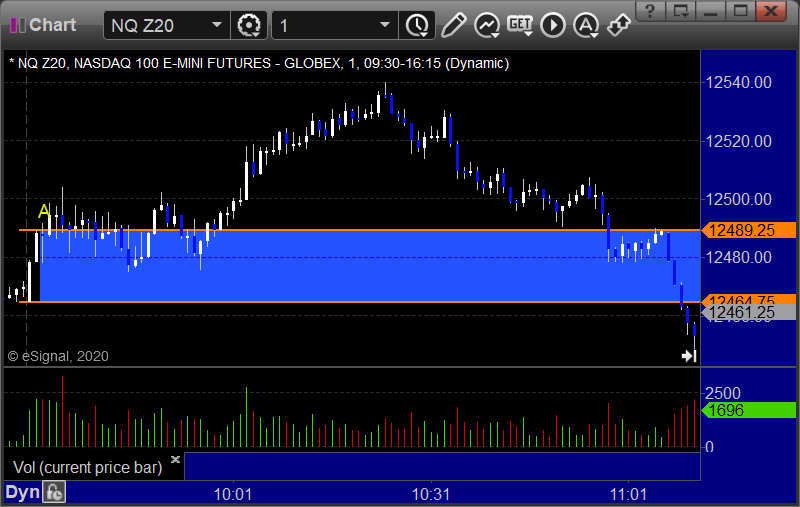Open help with the question mark button
800x507 pixels.
(x=650, y=10)
